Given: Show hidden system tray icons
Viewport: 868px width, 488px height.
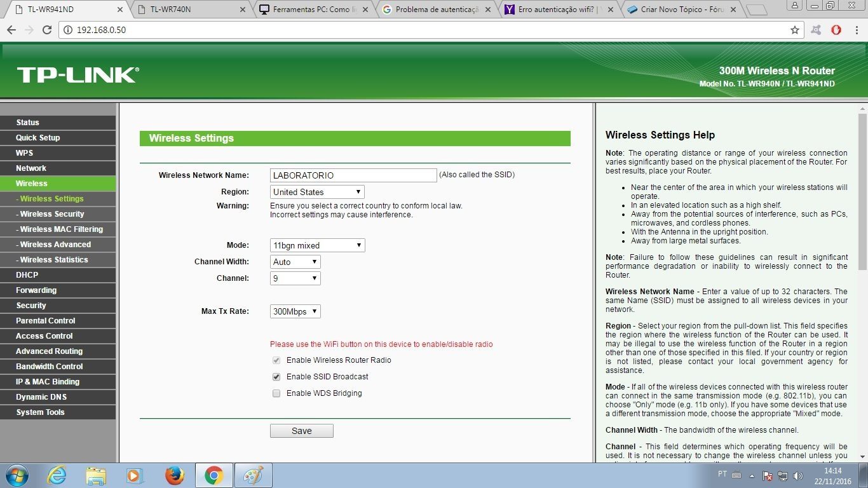Looking at the screenshot, I should tap(752, 475).
